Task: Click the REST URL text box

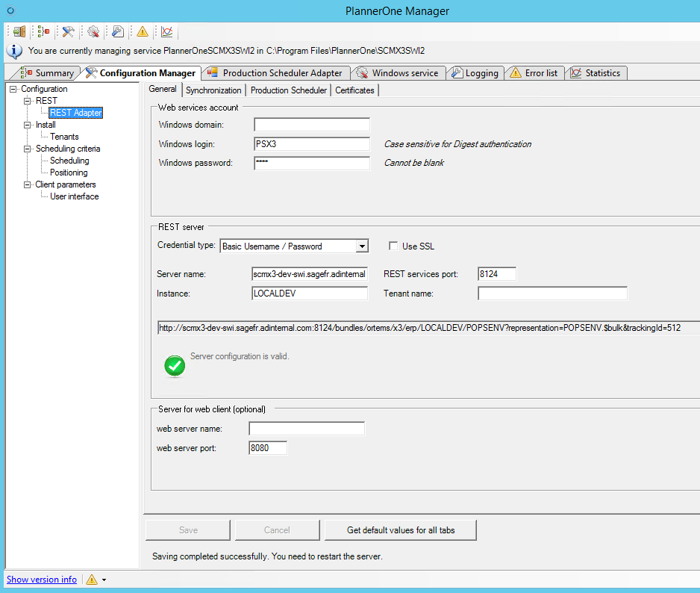Action: point(428,328)
